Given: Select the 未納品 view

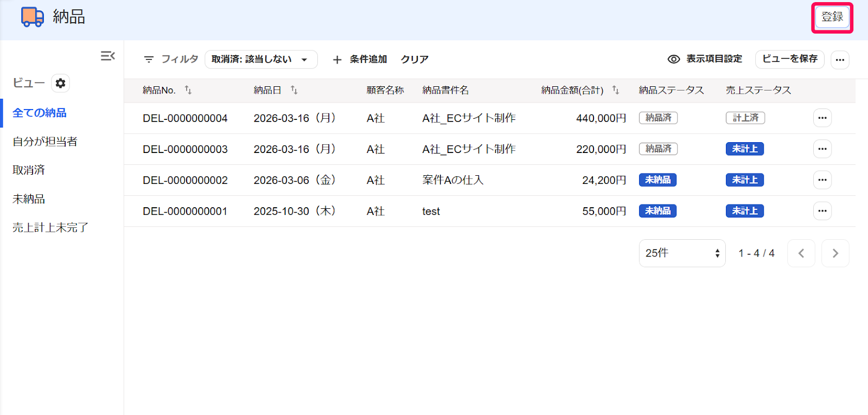Looking at the screenshot, I should (x=29, y=199).
